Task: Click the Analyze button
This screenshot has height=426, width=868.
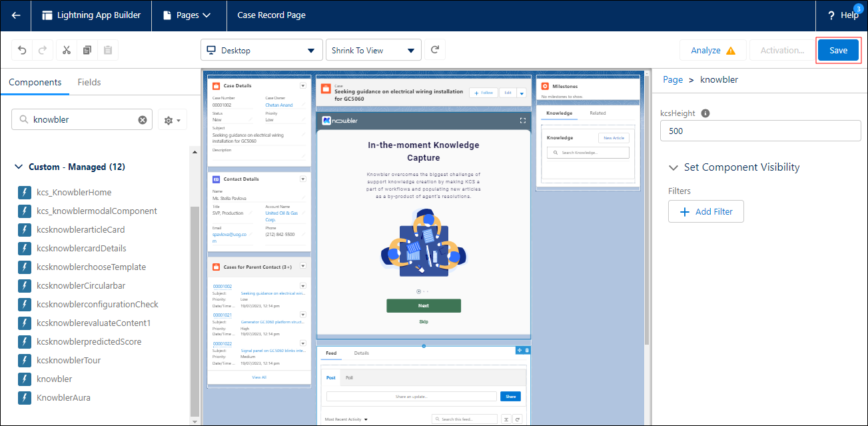Action: click(712, 50)
